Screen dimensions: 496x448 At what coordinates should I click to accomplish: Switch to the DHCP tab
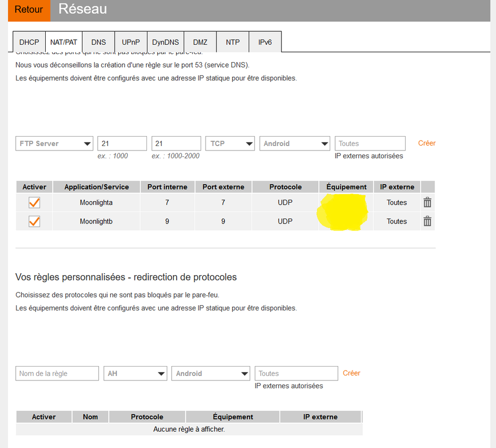pos(29,42)
